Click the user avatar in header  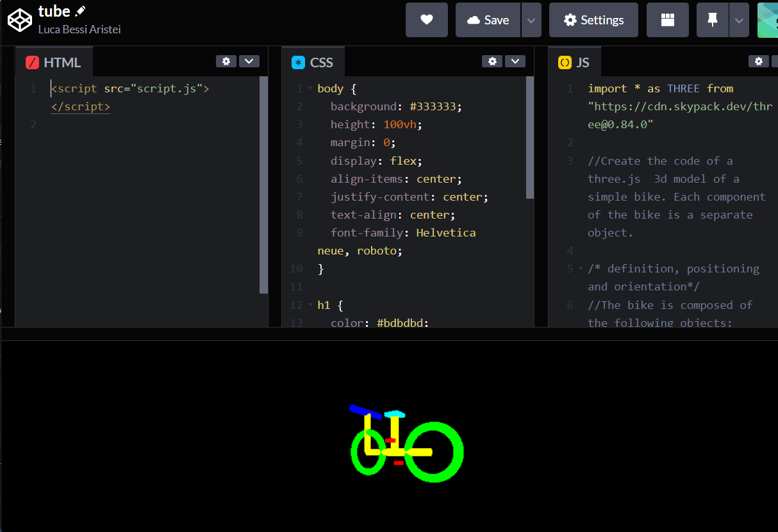pos(768,20)
